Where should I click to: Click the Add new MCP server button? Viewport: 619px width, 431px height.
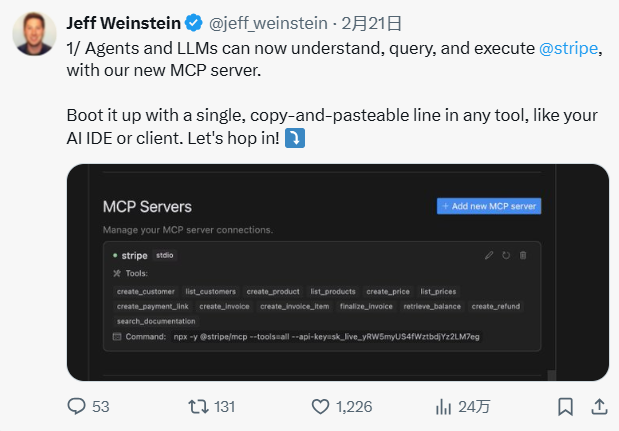tap(489, 206)
